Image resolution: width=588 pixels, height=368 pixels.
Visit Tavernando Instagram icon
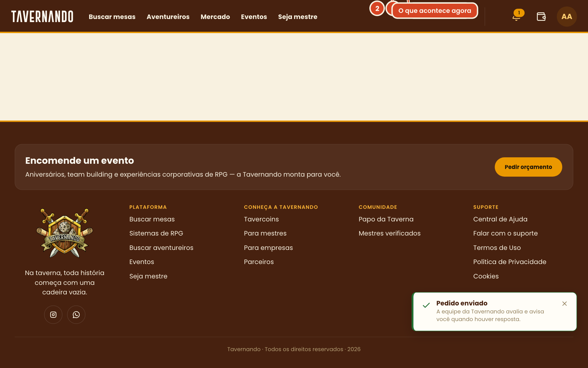point(53,315)
